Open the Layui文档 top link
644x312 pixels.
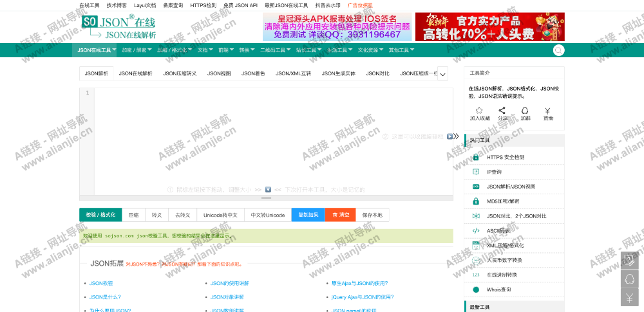point(145,6)
